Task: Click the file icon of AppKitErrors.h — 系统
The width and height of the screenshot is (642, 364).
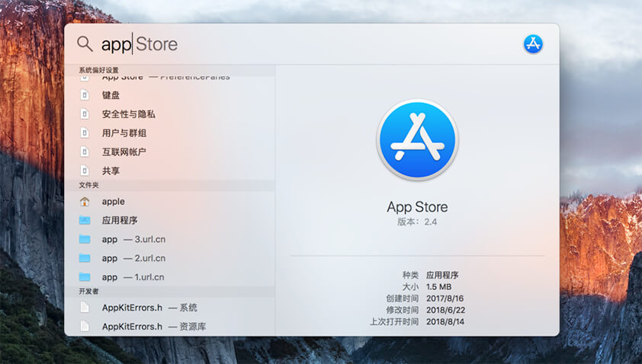Action: (85, 307)
